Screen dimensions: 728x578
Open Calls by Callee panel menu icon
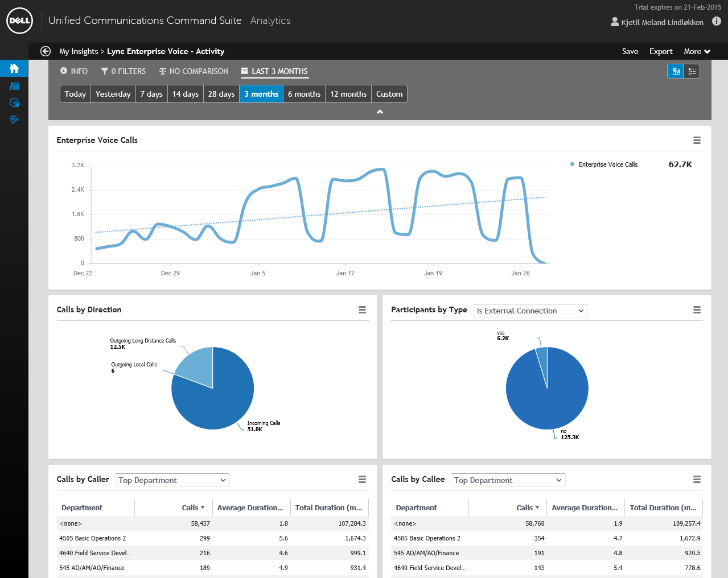(x=697, y=480)
